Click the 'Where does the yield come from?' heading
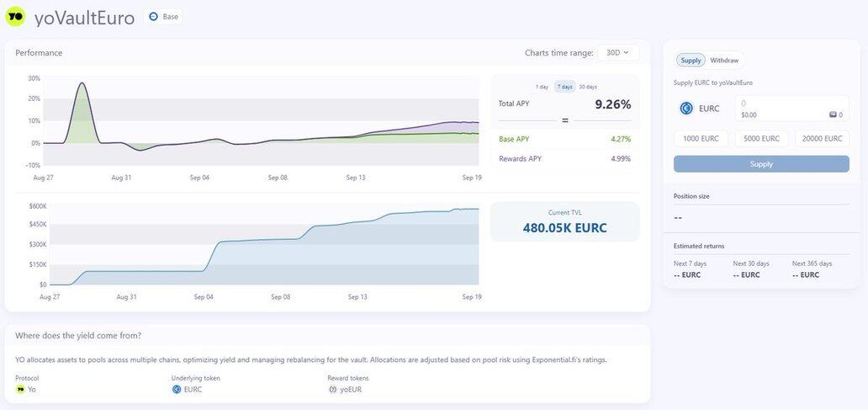868x410 pixels. pyautogui.click(x=78, y=335)
